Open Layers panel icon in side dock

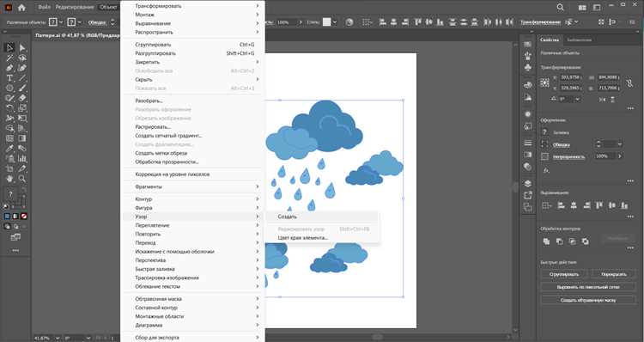pos(528,183)
